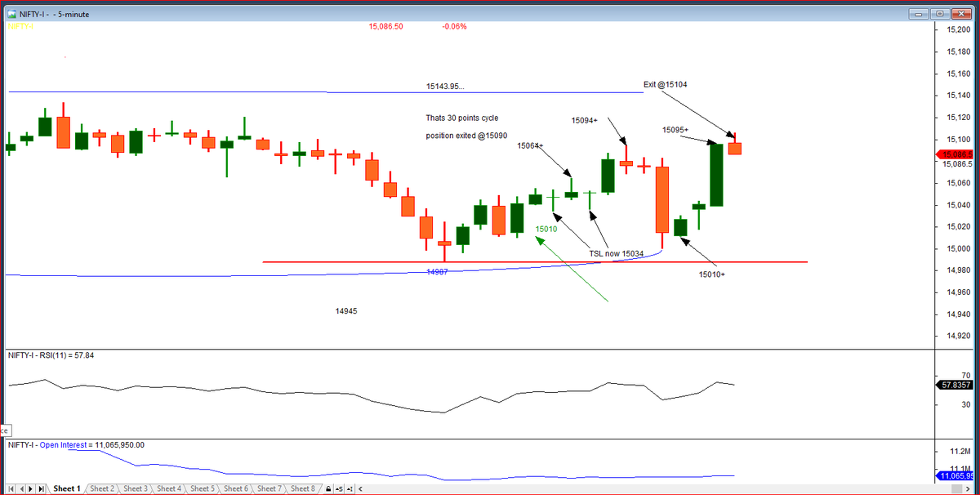
Task: Select the '14945' annotation
Action: pyautogui.click(x=346, y=311)
